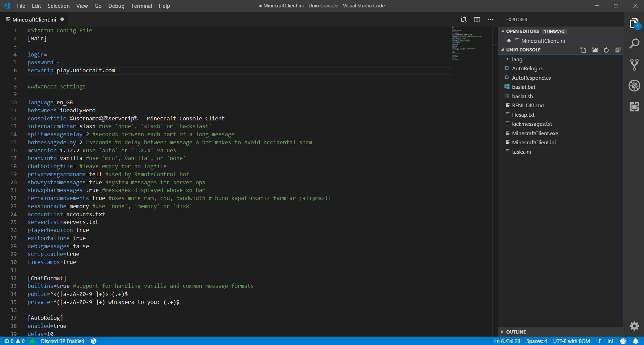Screen dimensions: 644x345
Task: Click Discord RP Enabled status text
Action: [62, 341]
